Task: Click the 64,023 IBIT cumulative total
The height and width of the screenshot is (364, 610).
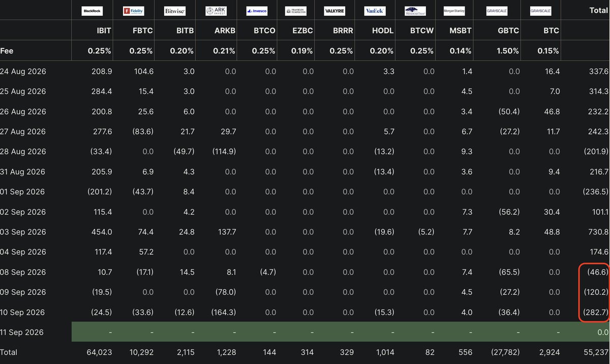Action: (x=100, y=352)
